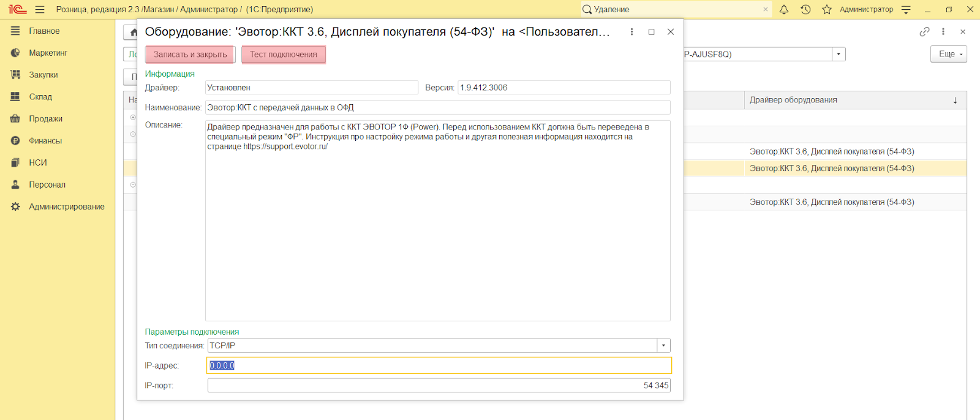Click Записать и закрыть button

190,55
